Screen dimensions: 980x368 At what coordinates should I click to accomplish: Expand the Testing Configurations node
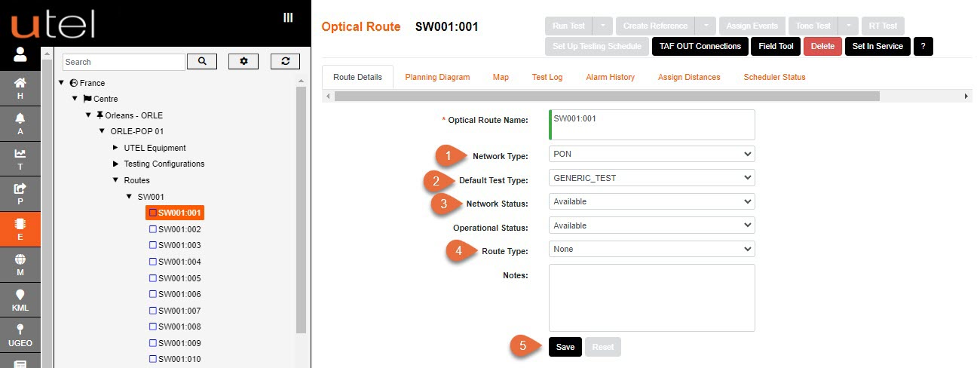coord(115,164)
